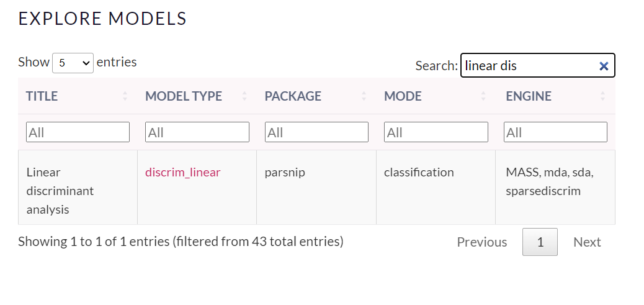Select page 1 in pagination

click(x=540, y=242)
